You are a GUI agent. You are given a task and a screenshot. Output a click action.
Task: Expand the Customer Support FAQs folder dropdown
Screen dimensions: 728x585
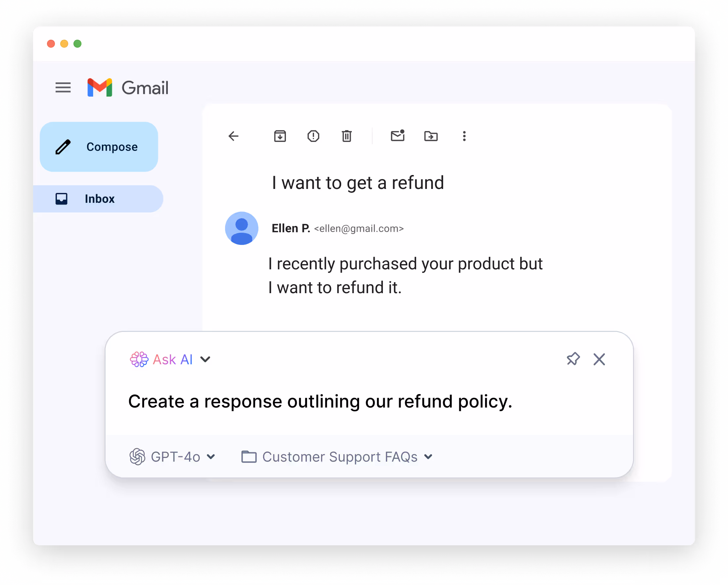[337, 457]
